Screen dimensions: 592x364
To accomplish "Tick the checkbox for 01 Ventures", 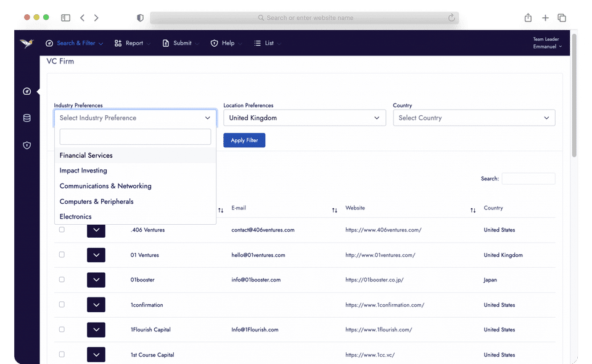I will [x=62, y=254].
